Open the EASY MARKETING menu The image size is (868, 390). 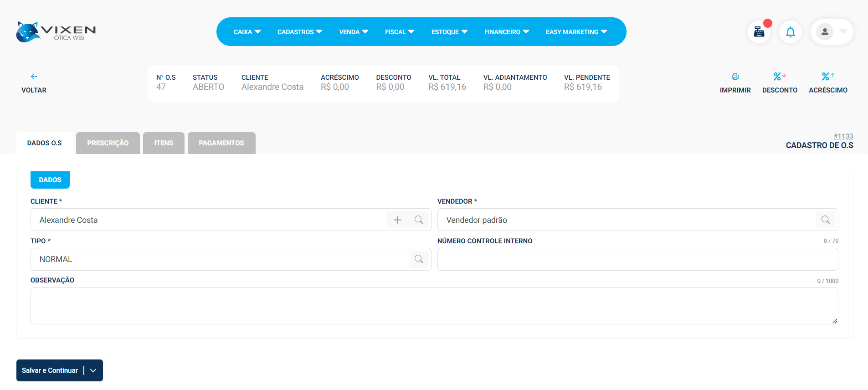click(576, 32)
